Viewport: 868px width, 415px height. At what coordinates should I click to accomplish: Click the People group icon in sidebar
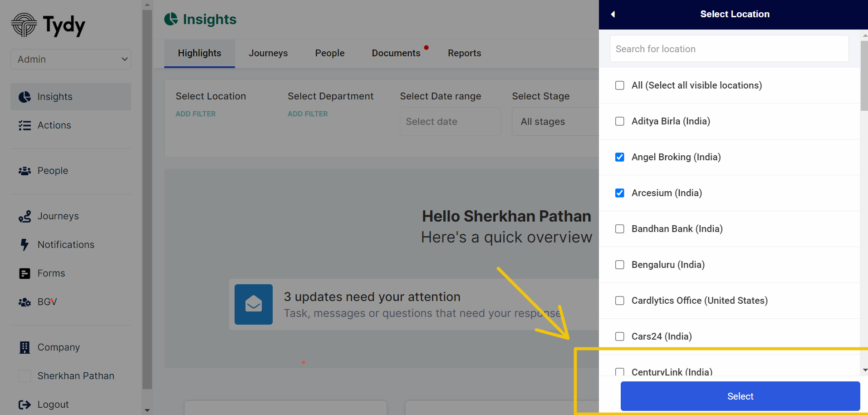click(25, 171)
